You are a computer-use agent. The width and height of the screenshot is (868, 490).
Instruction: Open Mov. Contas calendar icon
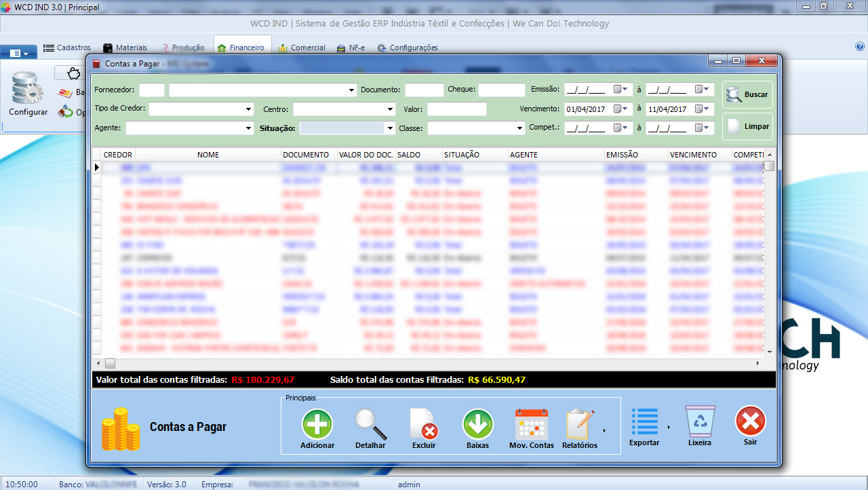point(532,425)
